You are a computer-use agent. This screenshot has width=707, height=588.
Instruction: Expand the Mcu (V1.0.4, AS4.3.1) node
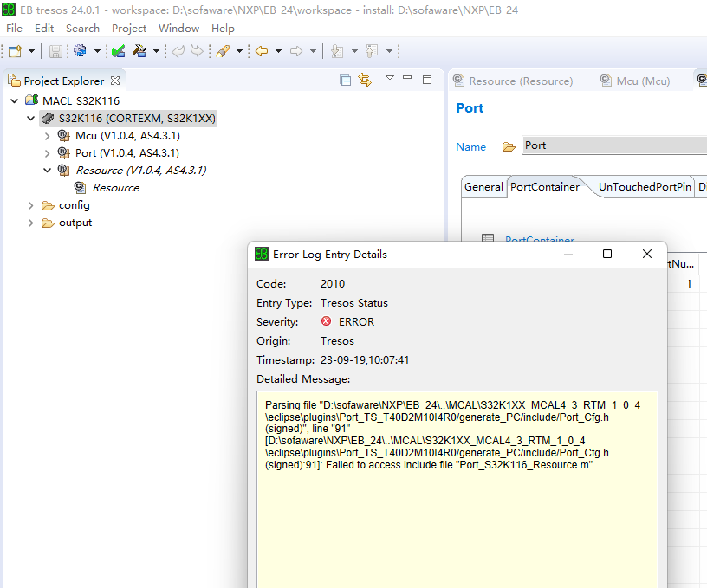point(48,135)
